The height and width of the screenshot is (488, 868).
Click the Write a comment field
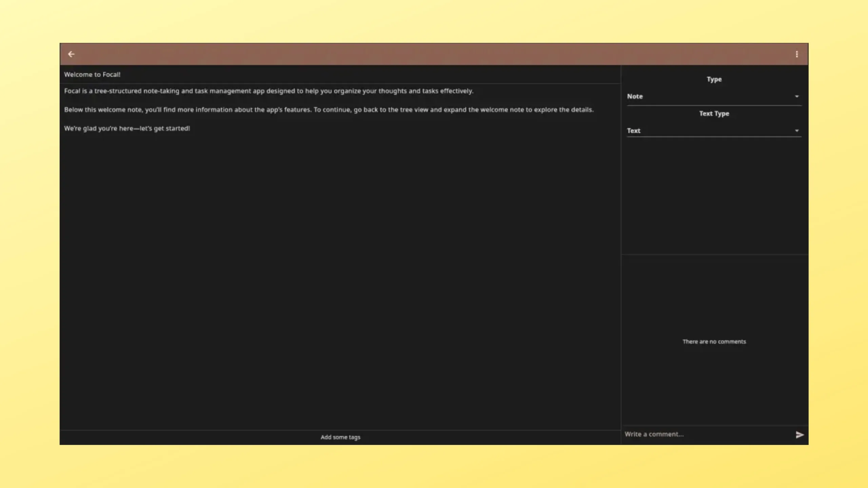click(709, 434)
